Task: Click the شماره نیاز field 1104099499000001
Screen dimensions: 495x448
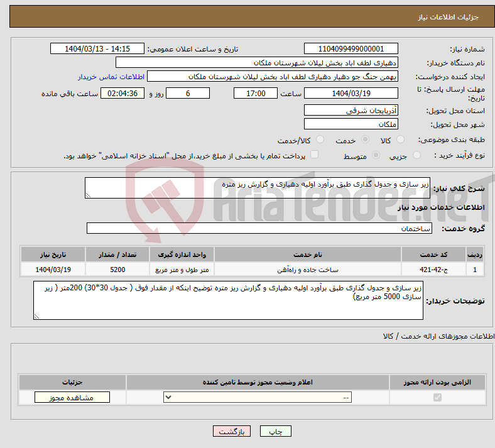Action: click(351, 48)
